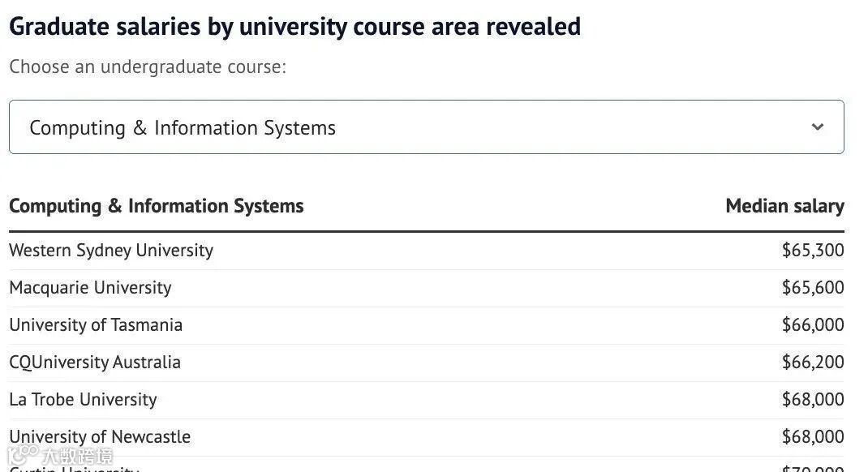Screen dimensions: 868x472
Task: Open the undergraduate course dropdown
Action: pos(426,127)
